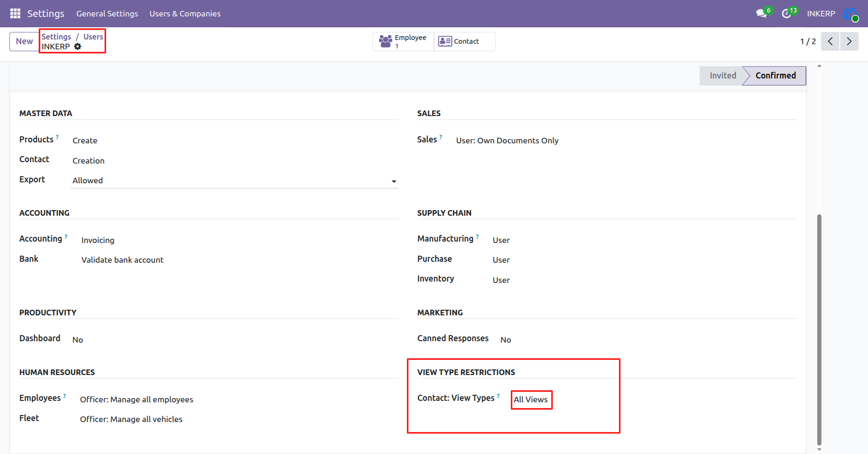
Task: Show help tooltip for Manufacturing field
Action: click(477, 236)
